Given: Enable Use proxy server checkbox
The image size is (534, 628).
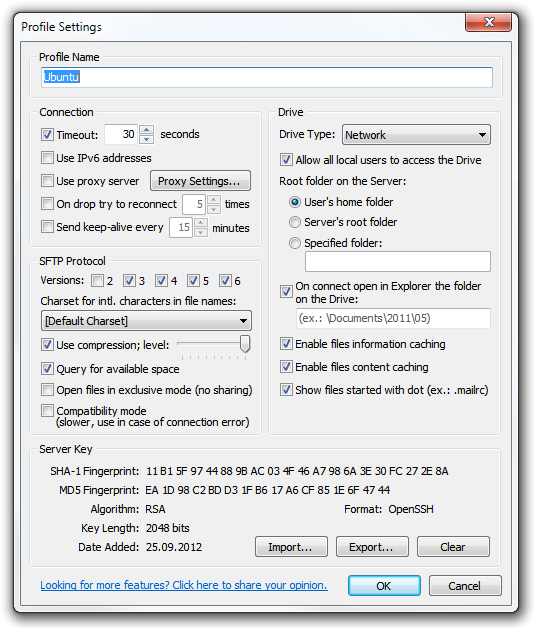Looking at the screenshot, I should (47, 181).
